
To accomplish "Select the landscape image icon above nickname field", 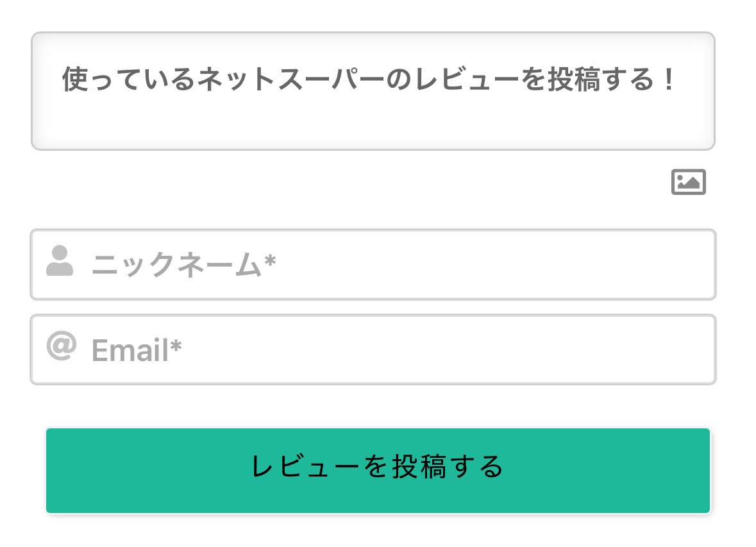I will tap(689, 182).
